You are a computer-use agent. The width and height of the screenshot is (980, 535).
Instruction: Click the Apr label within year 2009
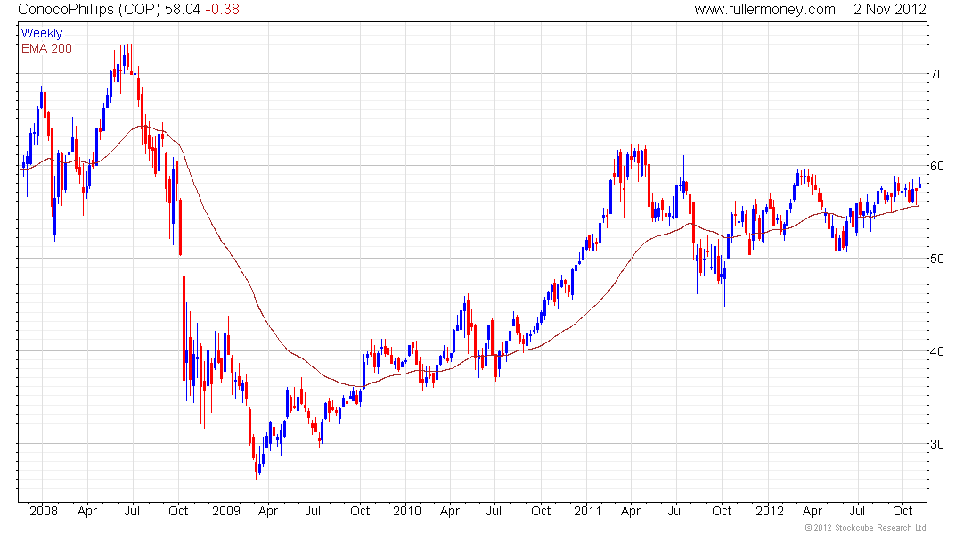click(267, 511)
